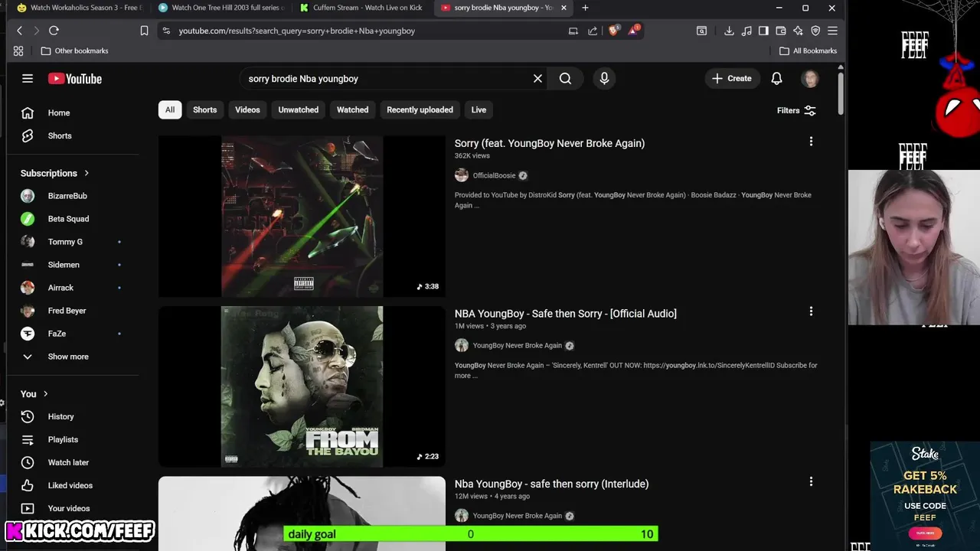Reload the page with refresh icon
Screen dimensions: 980x551
pos(54,31)
